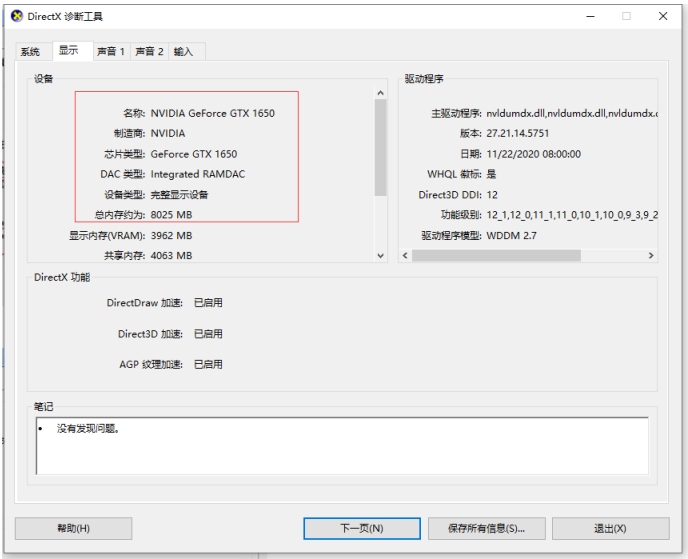Switch to the 输入 tab

tap(184, 51)
